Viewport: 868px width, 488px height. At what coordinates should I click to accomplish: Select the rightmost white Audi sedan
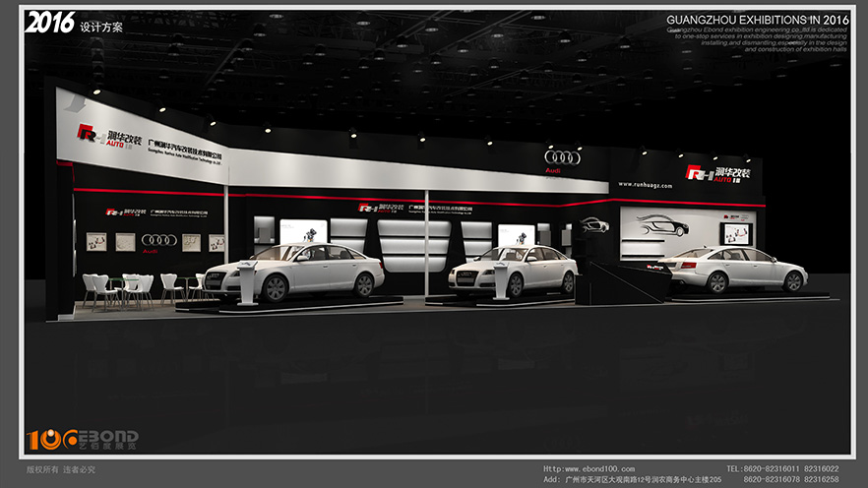point(733,269)
